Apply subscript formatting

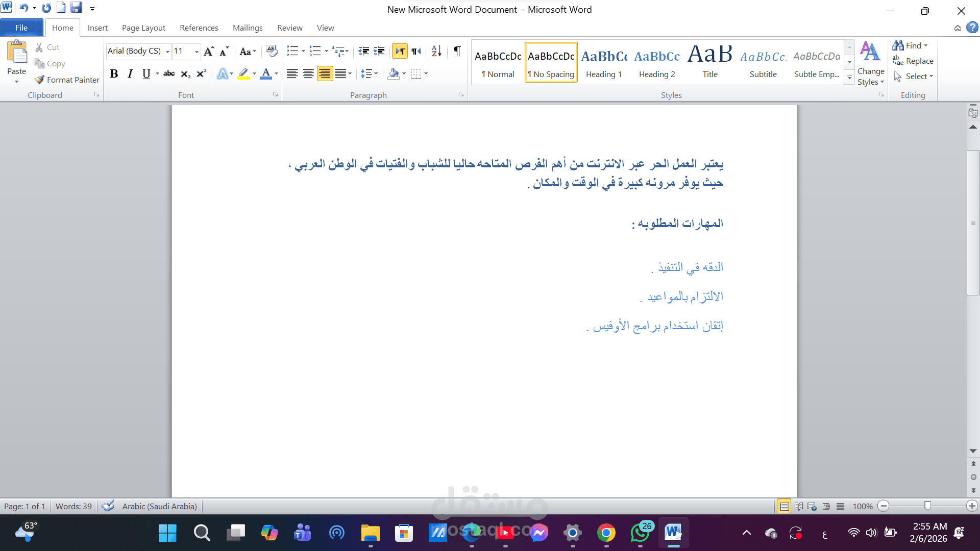click(186, 74)
